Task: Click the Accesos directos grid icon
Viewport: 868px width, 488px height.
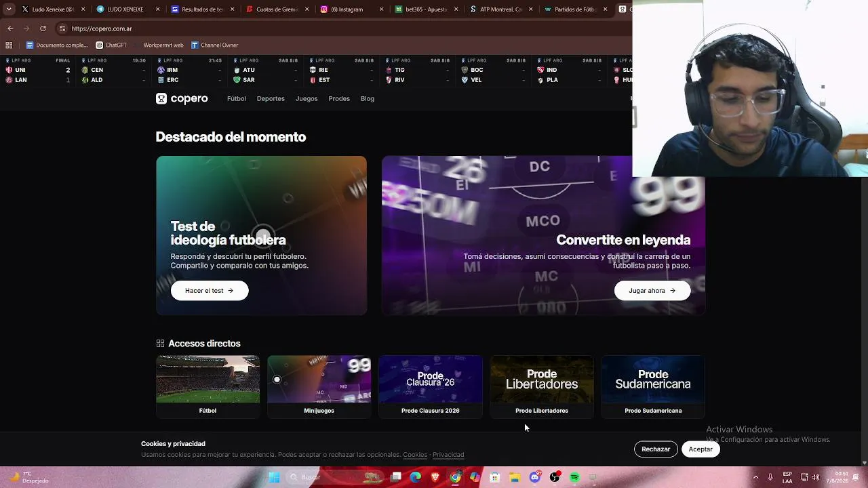Action: tap(160, 344)
